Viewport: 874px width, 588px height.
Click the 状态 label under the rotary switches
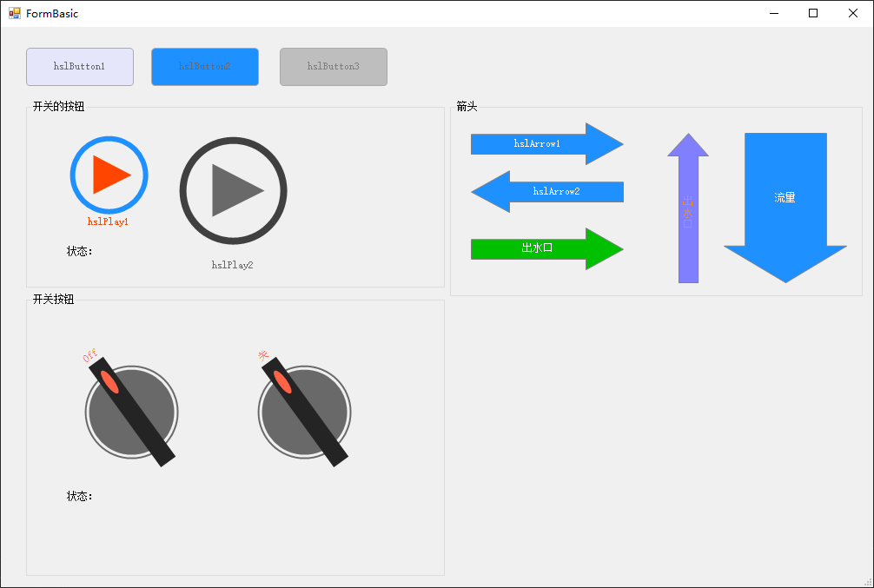[x=80, y=497]
